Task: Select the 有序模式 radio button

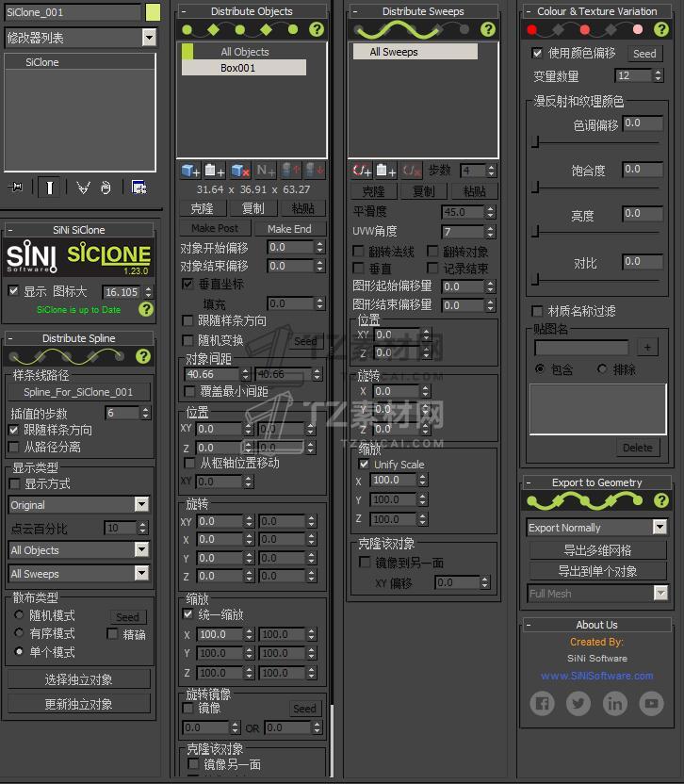Action: click(19, 633)
